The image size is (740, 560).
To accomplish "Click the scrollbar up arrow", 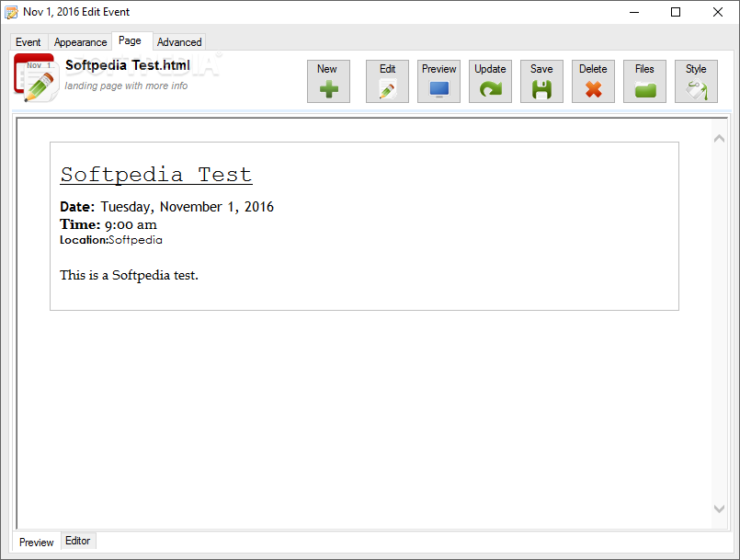I will [719, 138].
